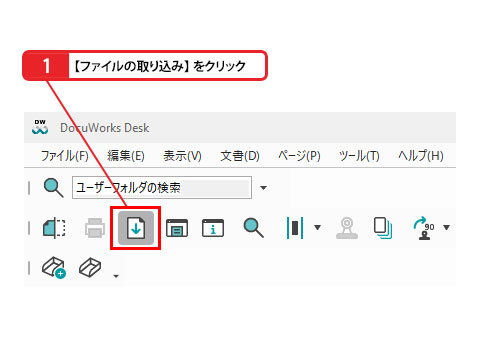The height and width of the screenshot is (360, 480).
Task: Expand the search field dropdown arrow
Action: point(263,188)
